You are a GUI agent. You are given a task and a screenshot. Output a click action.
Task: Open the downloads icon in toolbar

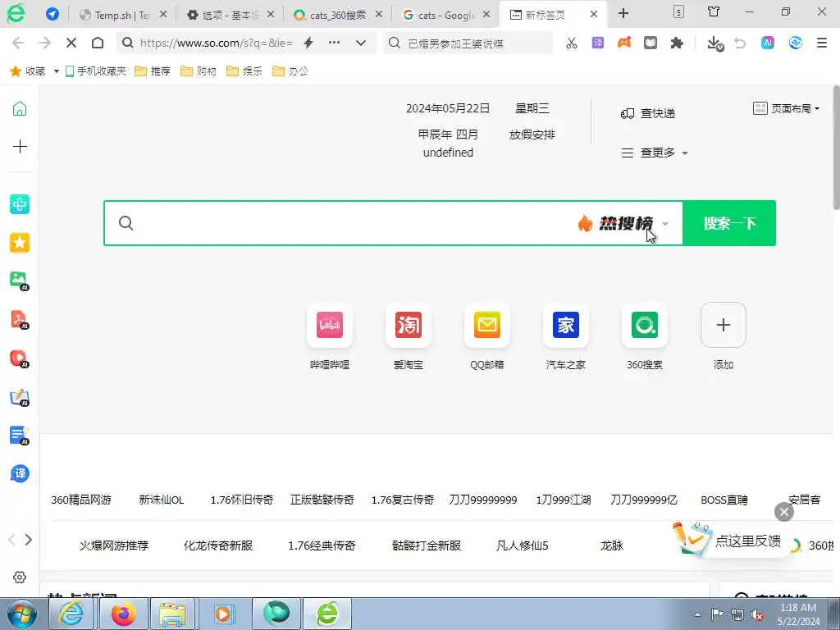[x=714, y=43]
